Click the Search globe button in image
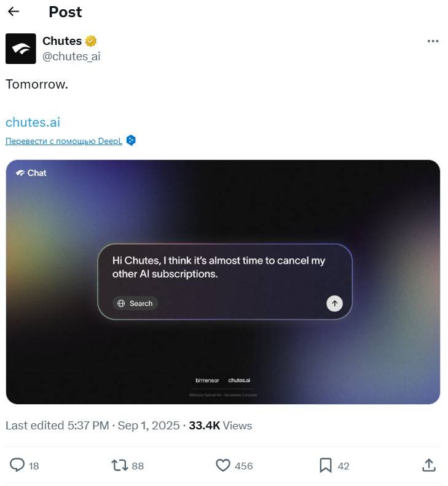The height and width of the screenshot is (486, 448). 135,303
